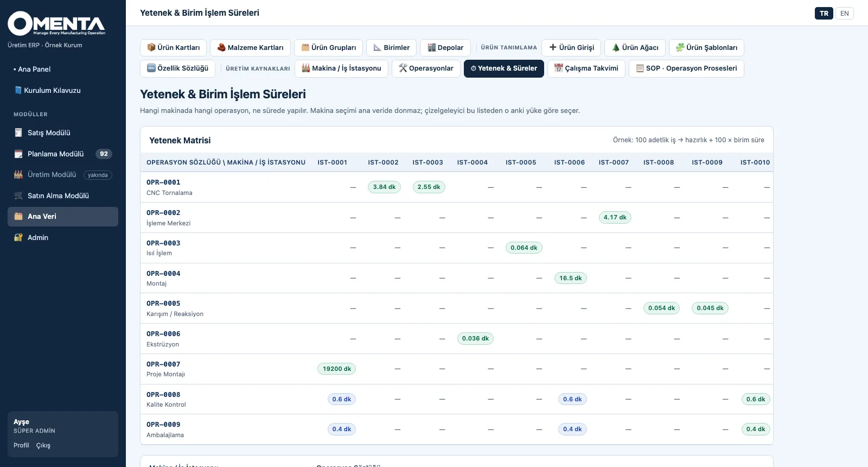Click the Profil link
This screenshot has width=868, height=467.
coord(21,445)
